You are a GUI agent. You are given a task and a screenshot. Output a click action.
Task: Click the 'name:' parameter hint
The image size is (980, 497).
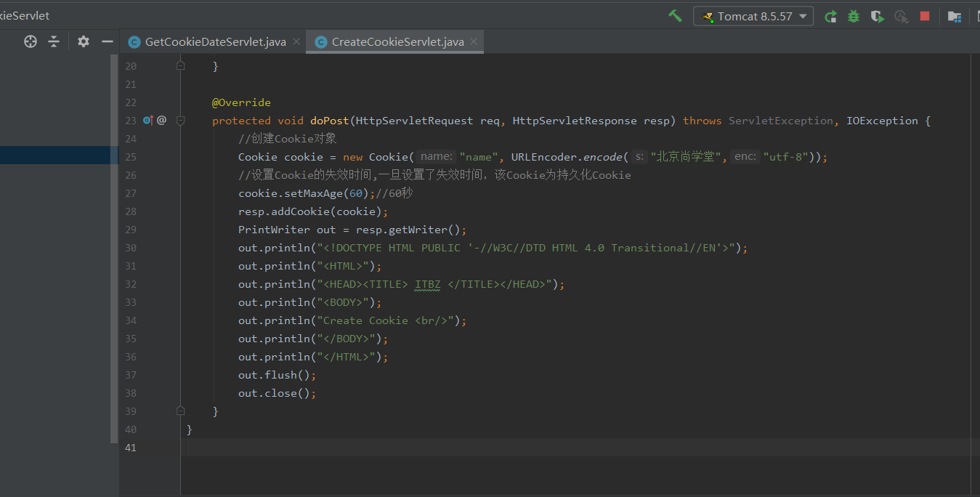tap(437, 157)
